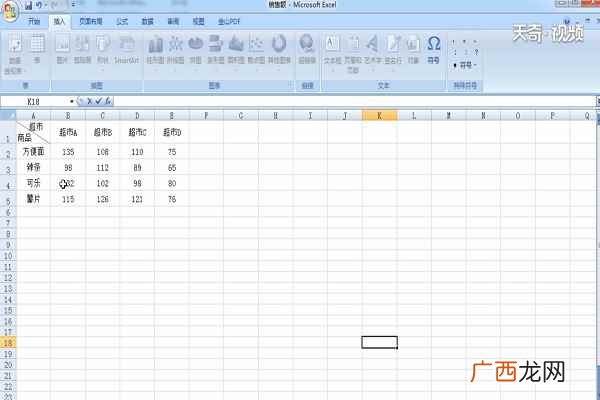Select cell with value 135
This screenshot has width=600, height=400.
(x=68, y=152)
